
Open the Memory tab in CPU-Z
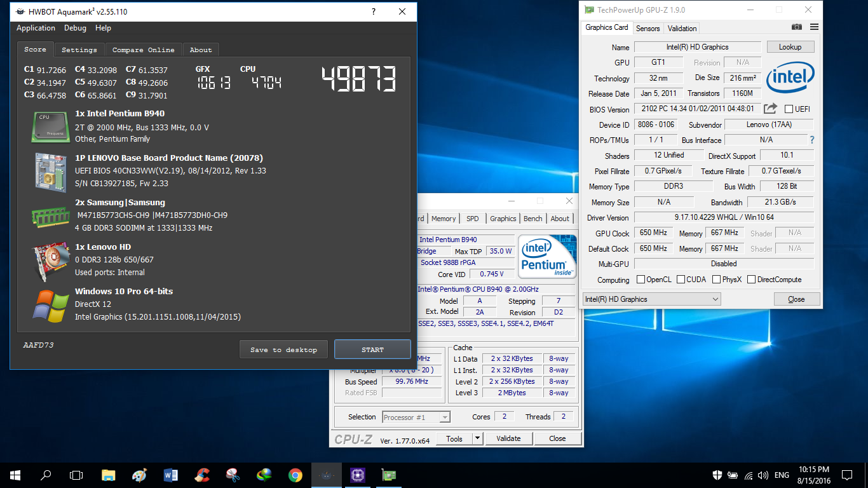click(x=444, y=219)
